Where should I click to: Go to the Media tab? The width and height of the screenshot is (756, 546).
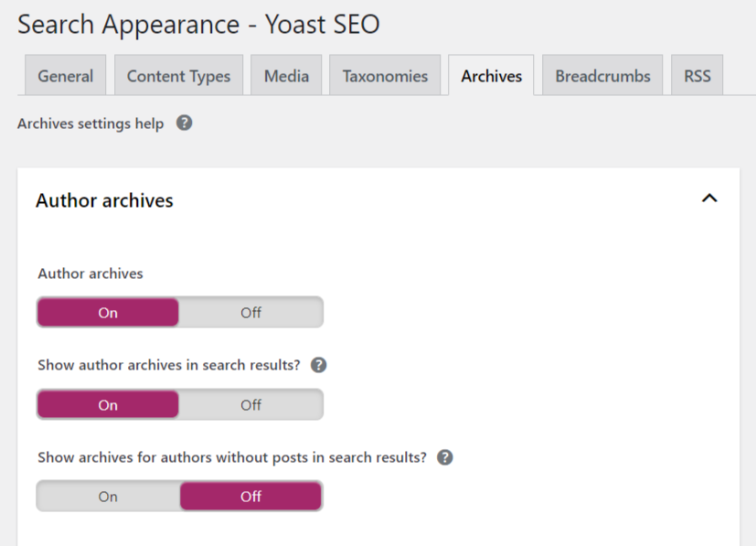(x=286, y=75)
